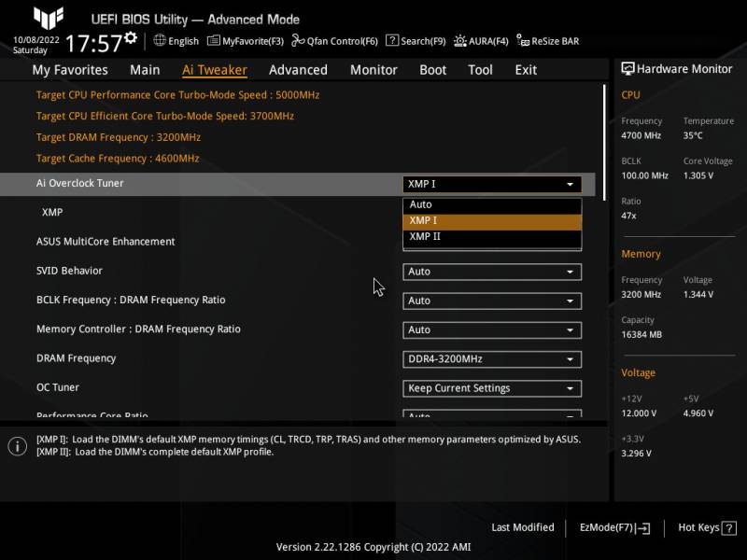Click the info icon in help panel
This screenshot has width=747, height=560.
[x=18, y=446]
